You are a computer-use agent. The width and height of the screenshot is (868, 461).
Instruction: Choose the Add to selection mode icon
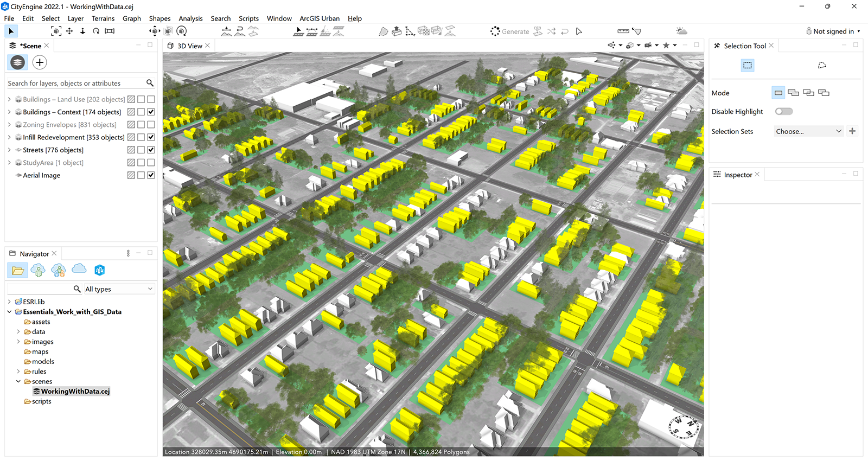coord(793,93)
